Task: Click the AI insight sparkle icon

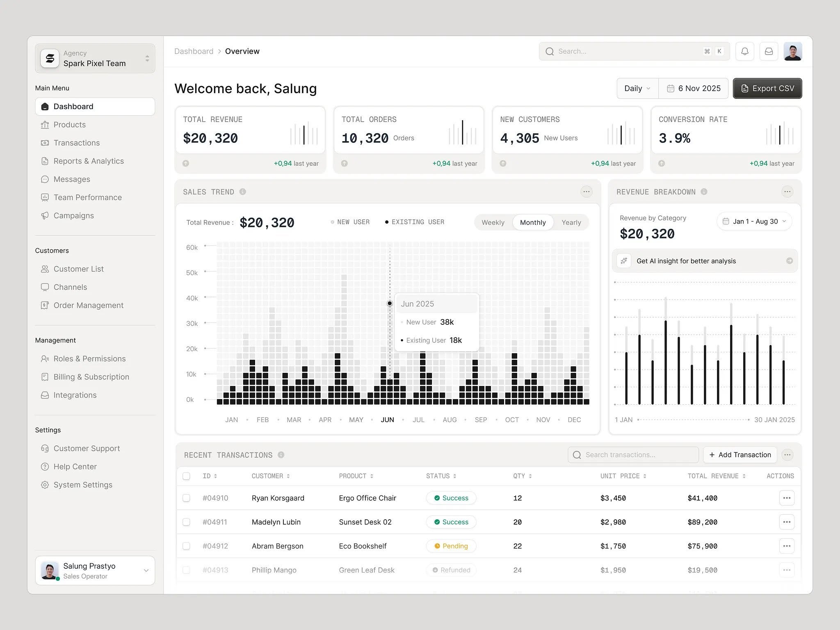Action: [624, 261]
